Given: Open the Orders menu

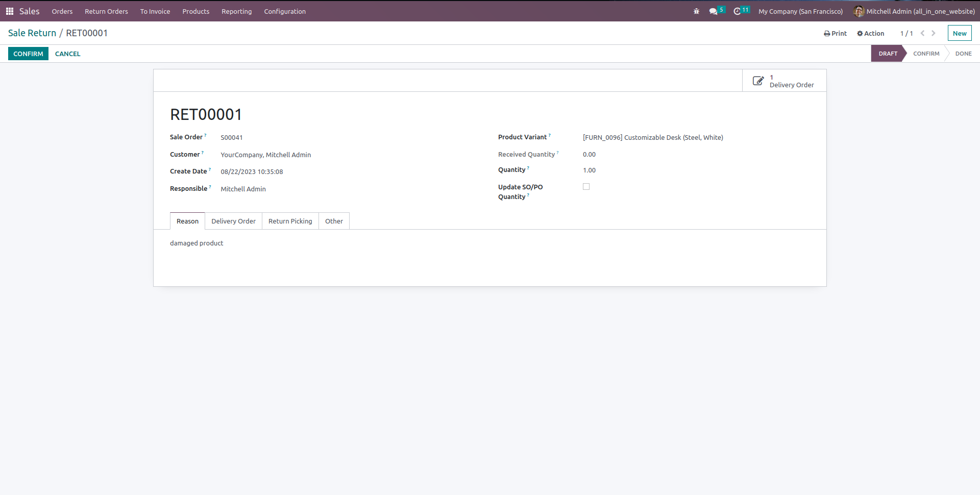Looking at the screenshot, I should point(62,11).
